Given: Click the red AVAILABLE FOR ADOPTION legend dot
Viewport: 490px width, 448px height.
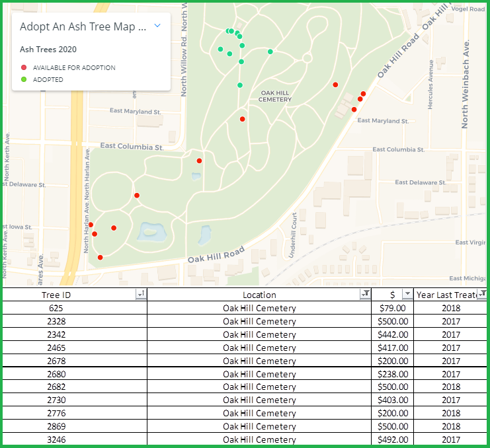Looking at the screenshot, I should point(24,67).
